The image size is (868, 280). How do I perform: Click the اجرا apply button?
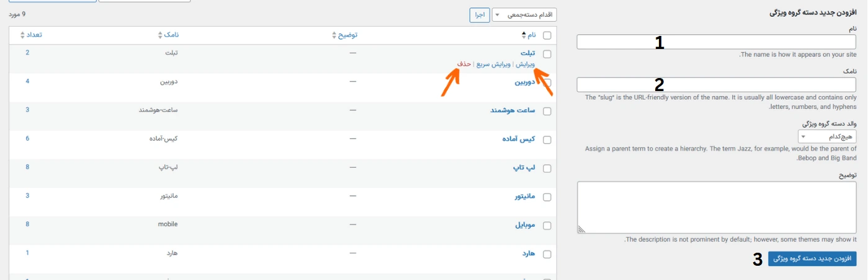480,15
